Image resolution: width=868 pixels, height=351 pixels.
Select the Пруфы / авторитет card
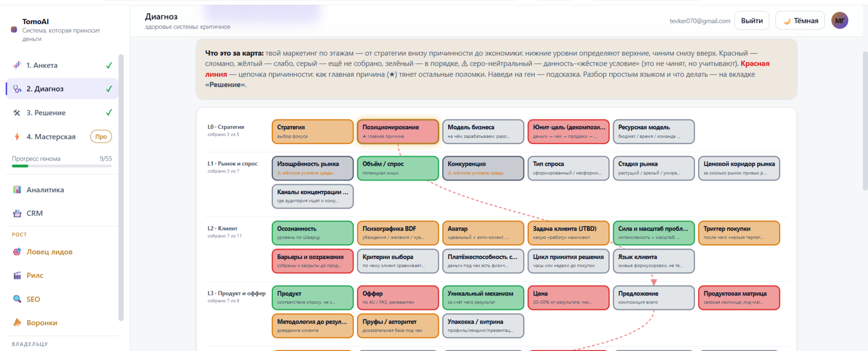398,326
